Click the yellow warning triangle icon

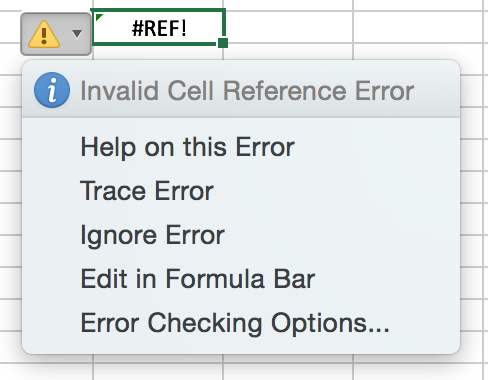(44, 34)
